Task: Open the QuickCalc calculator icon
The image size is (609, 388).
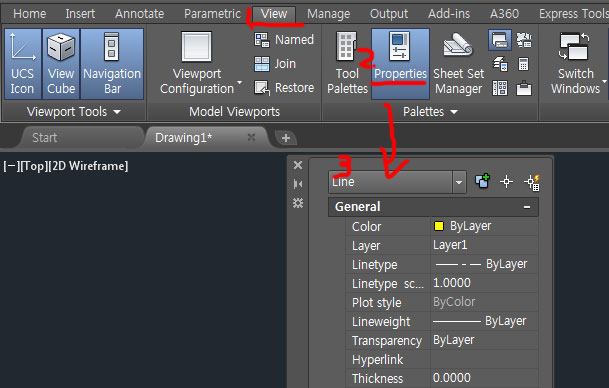Action: coord(524,64)
